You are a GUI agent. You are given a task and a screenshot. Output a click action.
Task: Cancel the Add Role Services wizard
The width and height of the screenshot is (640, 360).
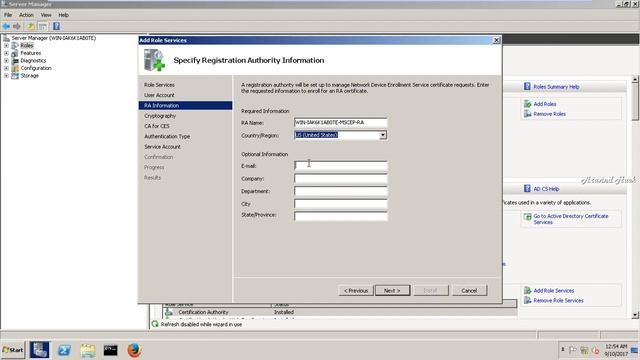click(x=469, y=291)
